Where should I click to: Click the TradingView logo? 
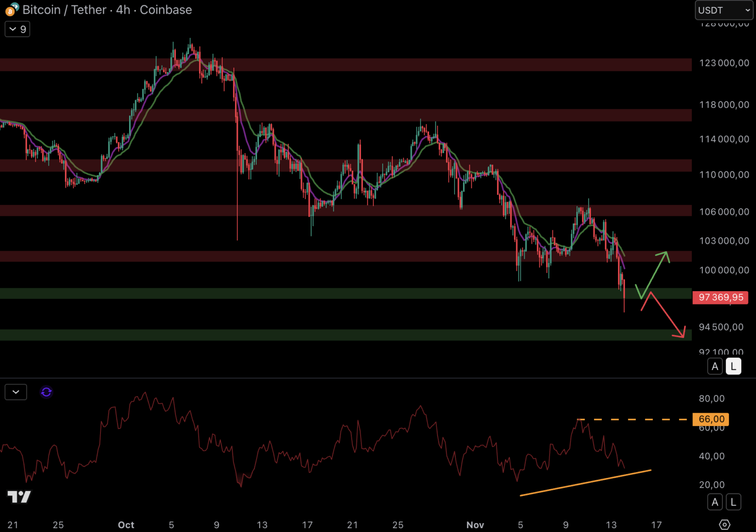pos(19,497)
